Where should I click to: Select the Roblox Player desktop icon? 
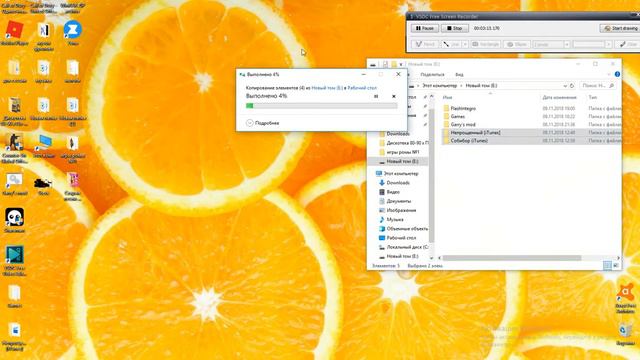click(14, 33)
